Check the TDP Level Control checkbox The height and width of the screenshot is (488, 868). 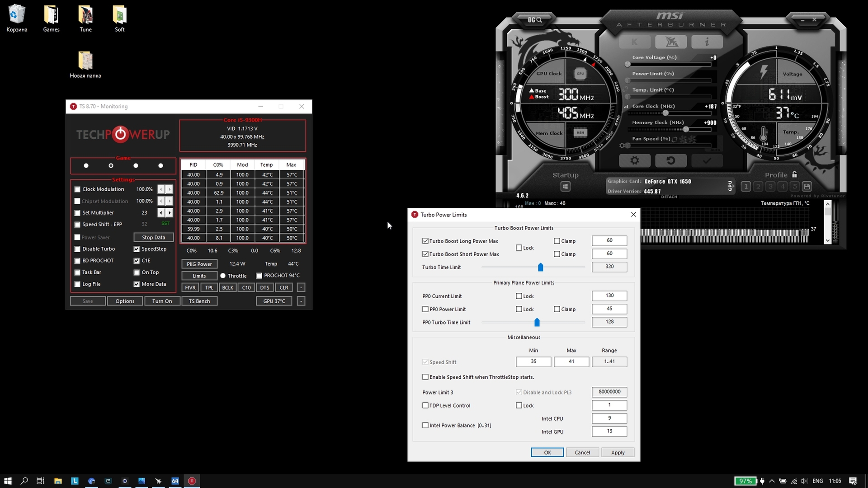click(425, 405)
